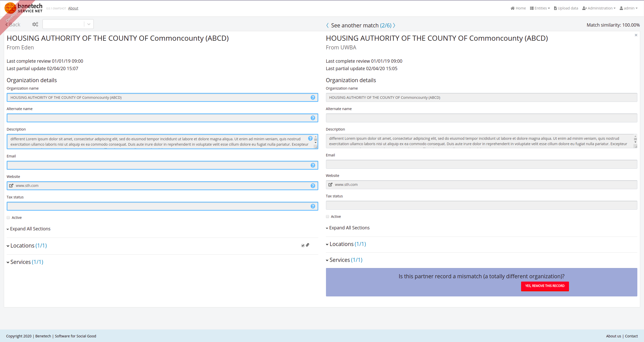Screen dimensions: 644x342
Task: Click the help icon on the Tax status field
Action: pos(313,206)
